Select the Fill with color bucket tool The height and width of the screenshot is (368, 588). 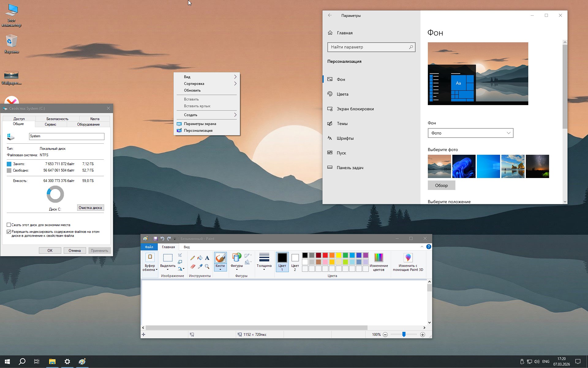(200, 258)
